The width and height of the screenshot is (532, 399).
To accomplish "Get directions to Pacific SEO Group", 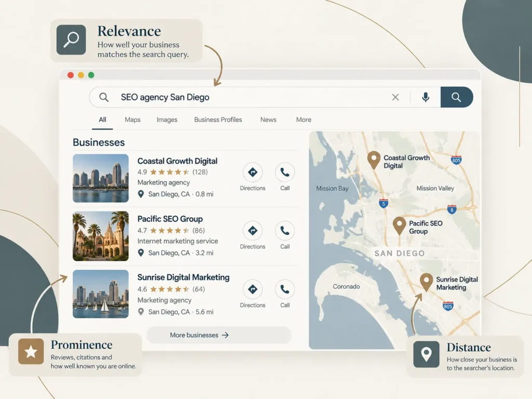I will click(252, 231).
